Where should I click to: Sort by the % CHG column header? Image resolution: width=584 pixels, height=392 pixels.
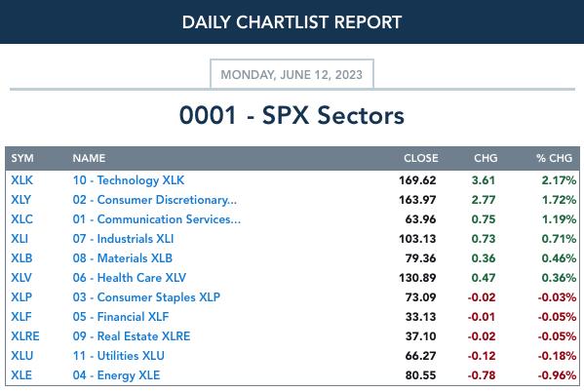(554, 158)
